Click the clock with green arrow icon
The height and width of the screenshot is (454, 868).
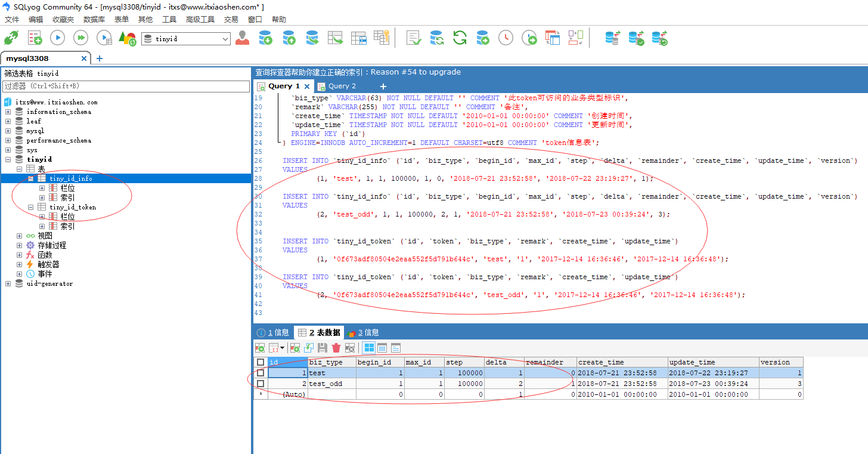[529, 38]
